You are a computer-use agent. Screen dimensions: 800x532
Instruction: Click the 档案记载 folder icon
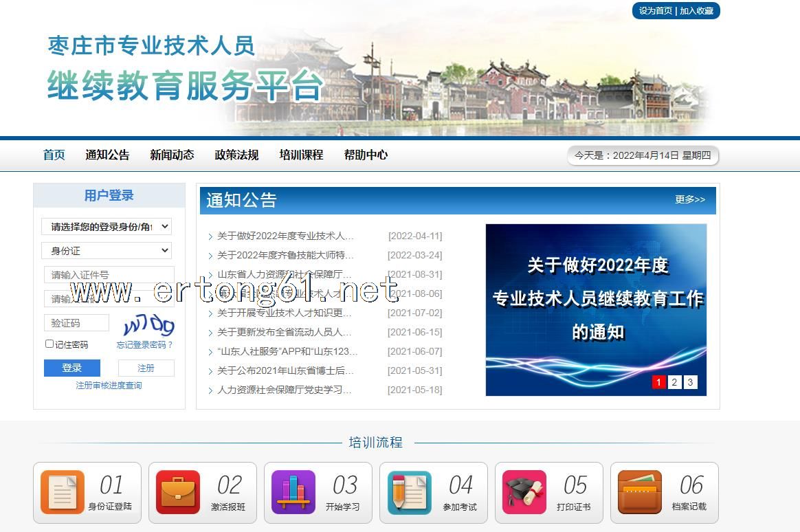640,492
